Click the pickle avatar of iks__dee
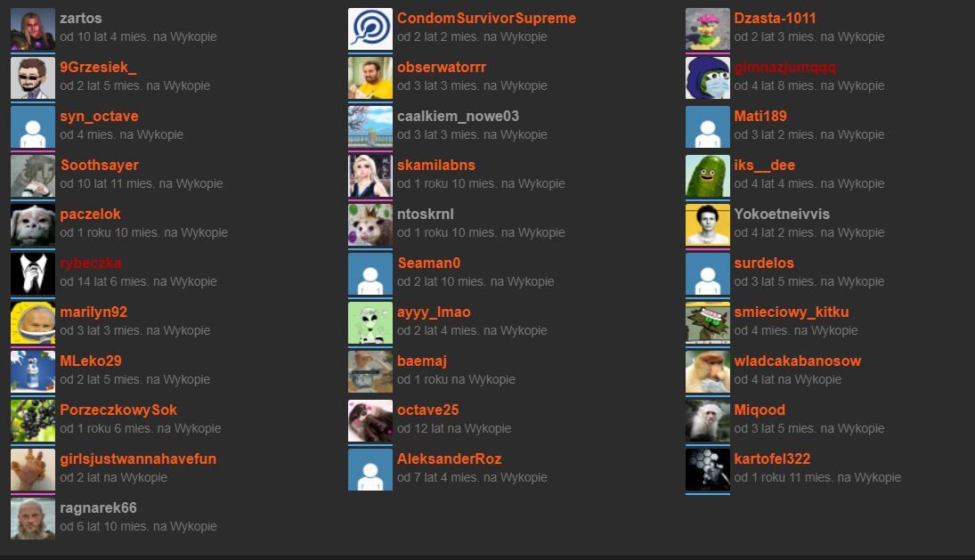Screen dimensions: 975x560 707,176
